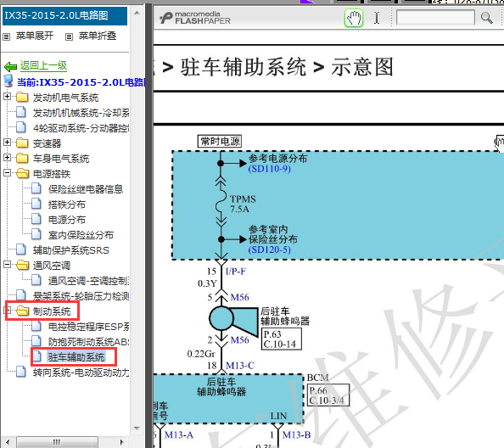Expand the 变速器 folder
The height and width of the screenshot is (448, 504).
(7, 143)
